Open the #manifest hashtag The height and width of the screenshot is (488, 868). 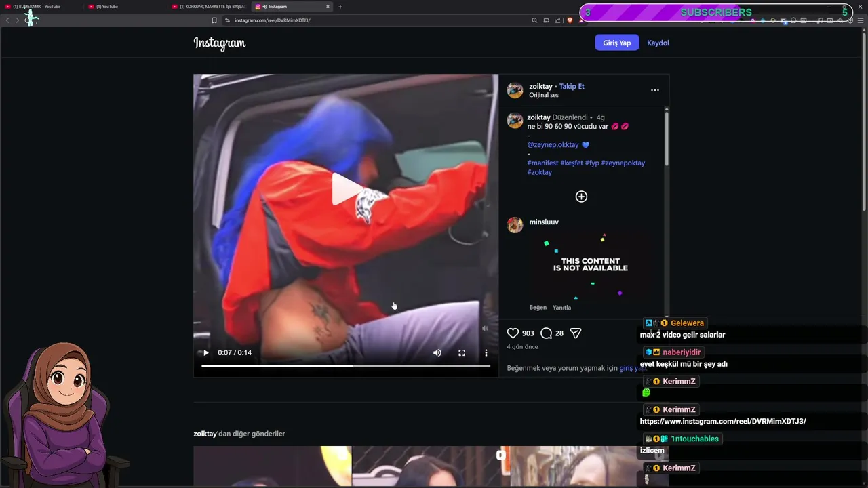[x=542, y=163]
